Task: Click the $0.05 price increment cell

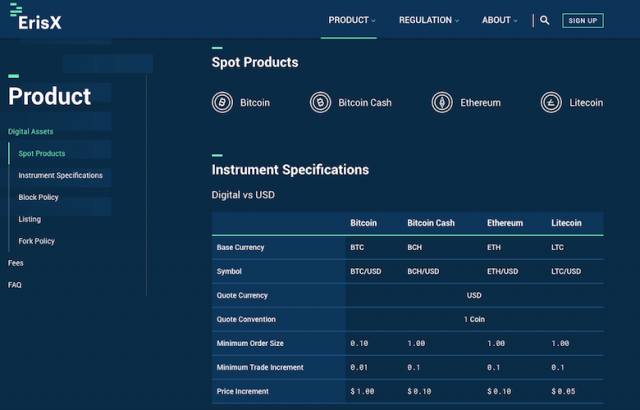Action: click(563, 391)
